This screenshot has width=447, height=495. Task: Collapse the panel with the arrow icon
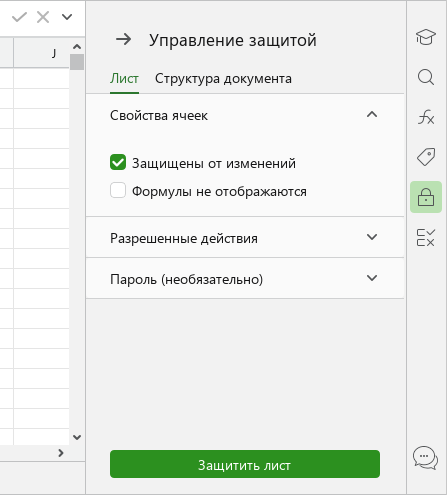(123, 40)
